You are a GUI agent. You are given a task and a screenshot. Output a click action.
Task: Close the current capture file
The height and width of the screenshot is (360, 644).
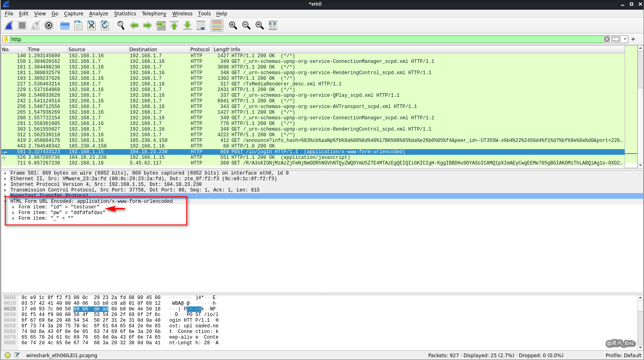pyautogui.click(x=92, y=25)
